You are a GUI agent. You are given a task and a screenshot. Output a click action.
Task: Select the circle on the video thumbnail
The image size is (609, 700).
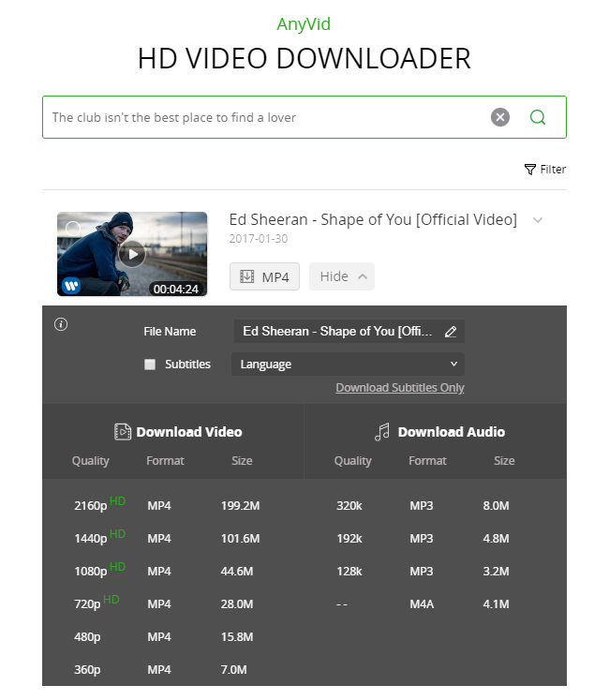tap(73, 229)
